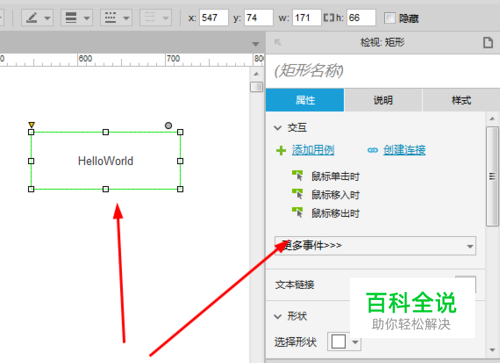Click the inspector scrollbar down arrow
This screenshot has width=500, height=363.
pos(493,350)
